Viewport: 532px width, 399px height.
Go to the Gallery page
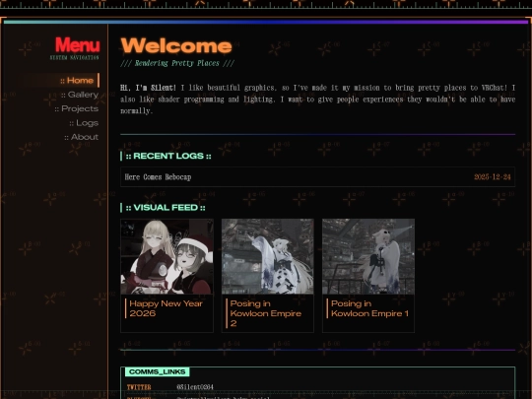click(80, 95)
